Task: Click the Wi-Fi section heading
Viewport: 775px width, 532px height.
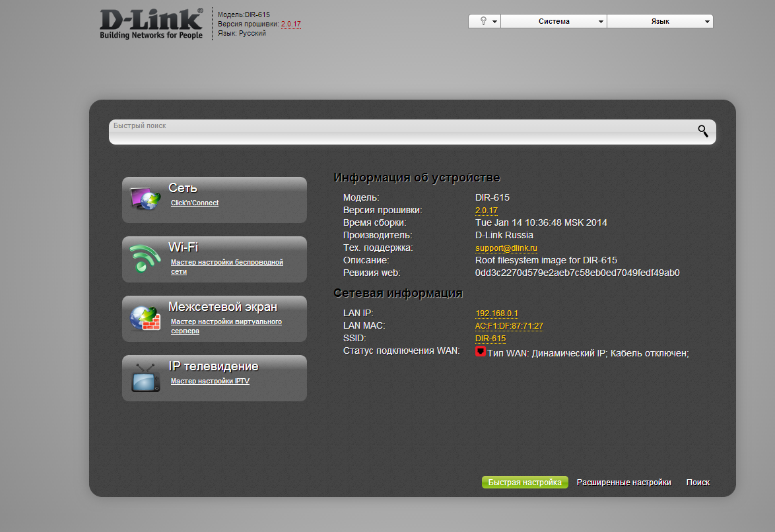Action: point(184,248)
